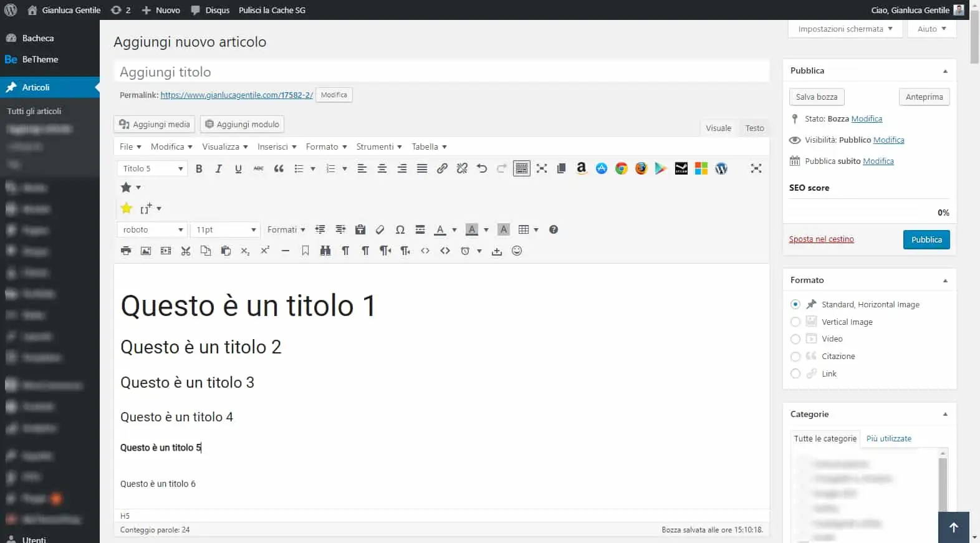Open the Titolo 5 heading dropdown
This screenshot has height=543, width=980.
[152, 169]
